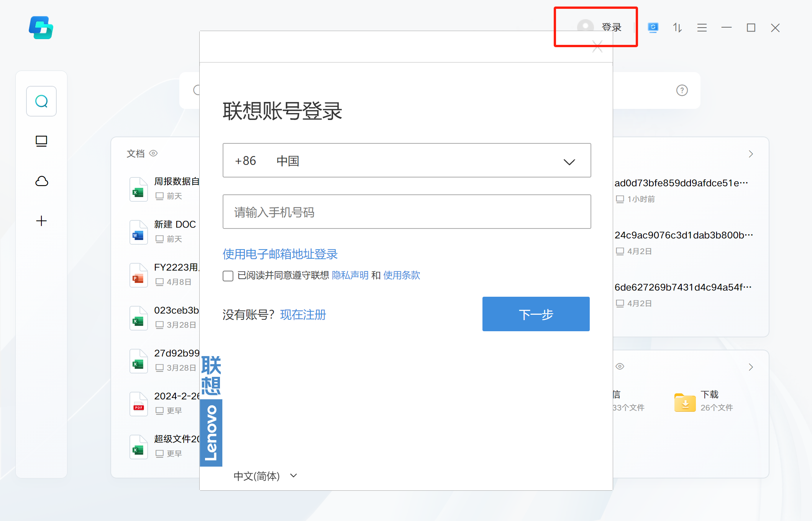Image resolution: width=812 pixels, height=521 pixels.
Task: Open the 周报数据 Excel file icon
Action: (138, 189)
